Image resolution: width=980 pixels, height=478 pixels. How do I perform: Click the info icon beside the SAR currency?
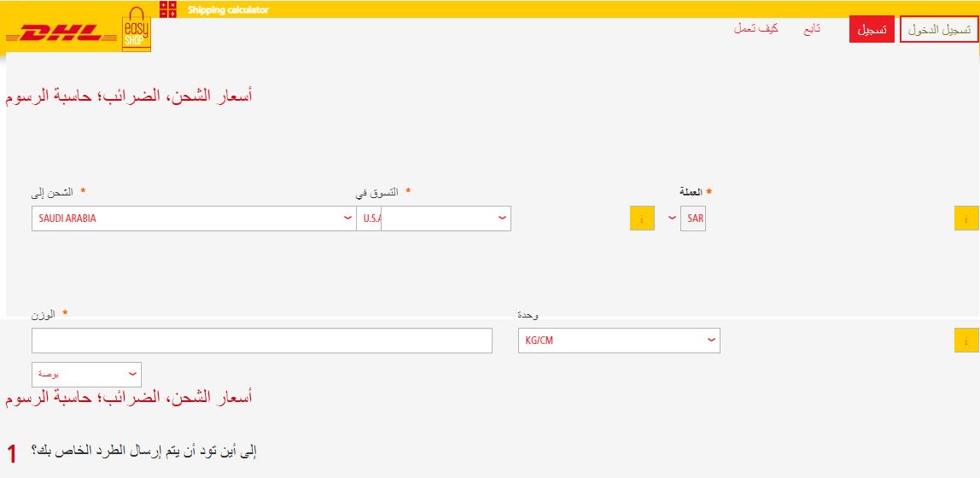coord(966,218)
